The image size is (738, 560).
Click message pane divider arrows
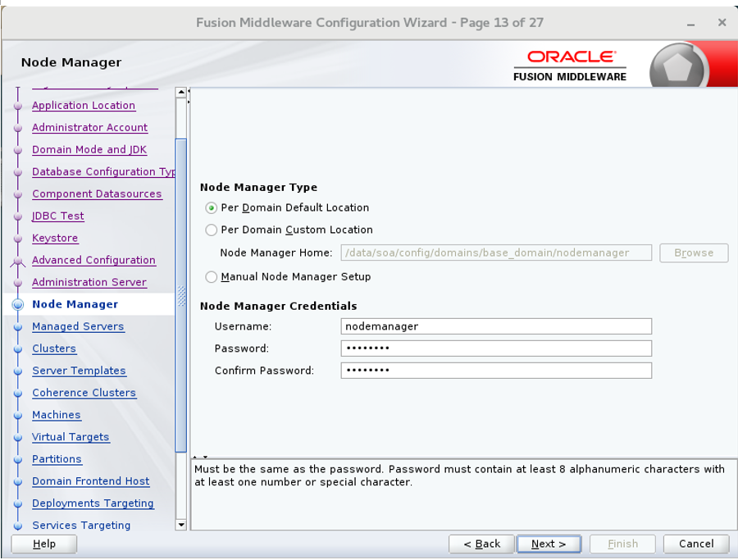[200, 457]
